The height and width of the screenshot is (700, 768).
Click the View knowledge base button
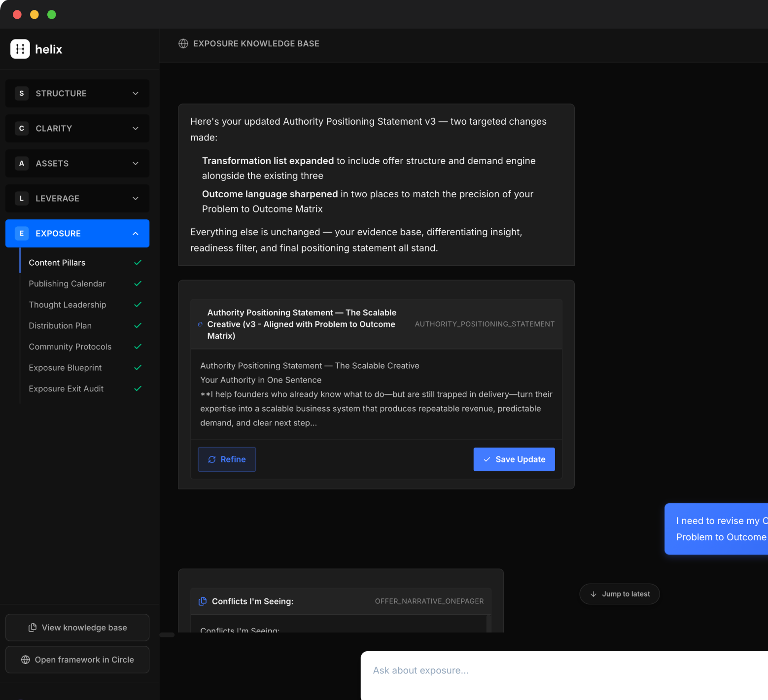click(77, 628)
